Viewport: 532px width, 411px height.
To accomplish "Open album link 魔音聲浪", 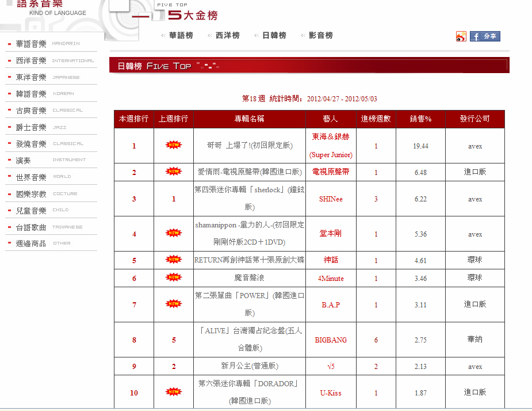I will (x=250, y=278).
